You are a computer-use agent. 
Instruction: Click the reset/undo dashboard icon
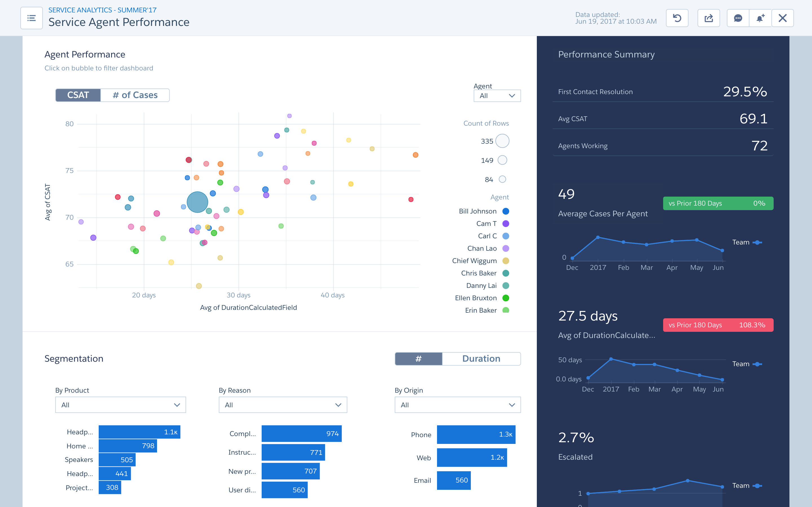point(677,18)
